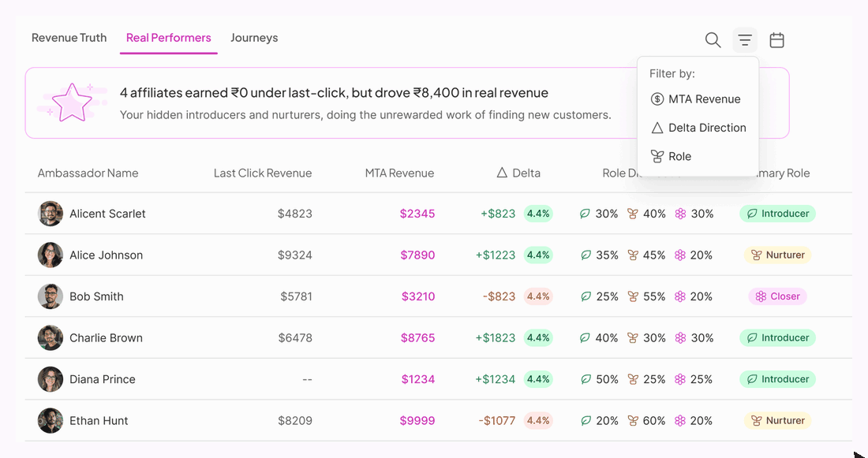The image size is (868, 458).
Task: Click leaf icon next to 40% in Charlie Brown row
Action: click(586, 338)
